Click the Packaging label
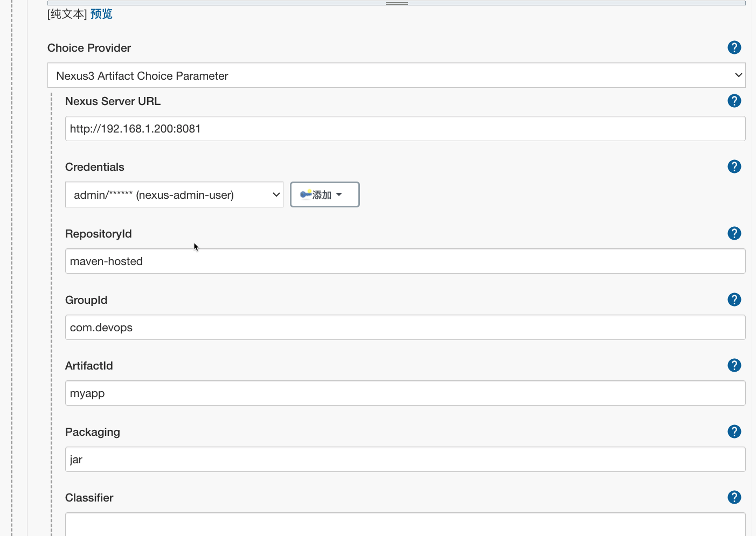 click(x=92, y=432)
